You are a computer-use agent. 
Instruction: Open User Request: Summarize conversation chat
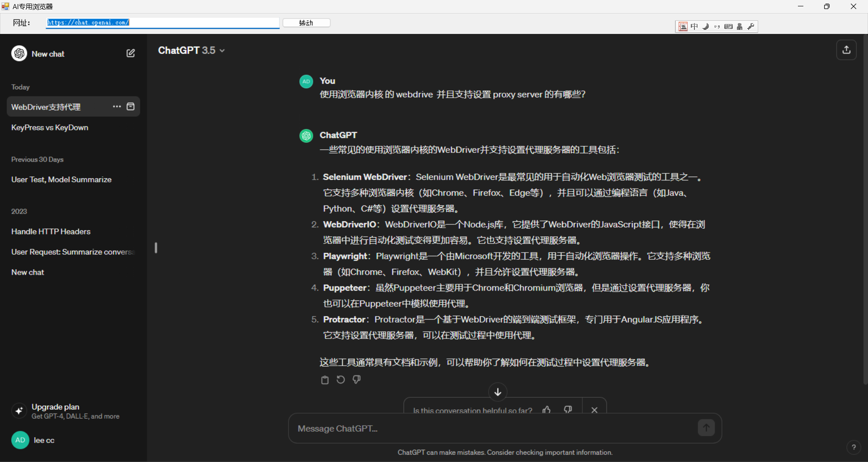(73, 252)
